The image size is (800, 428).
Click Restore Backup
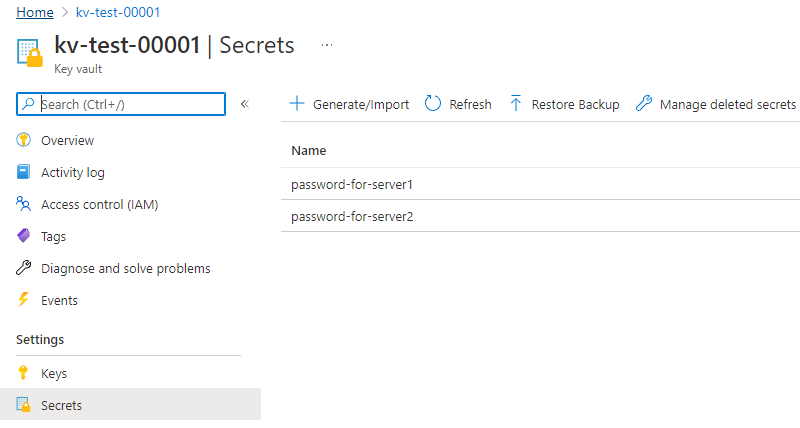(564, 104)
